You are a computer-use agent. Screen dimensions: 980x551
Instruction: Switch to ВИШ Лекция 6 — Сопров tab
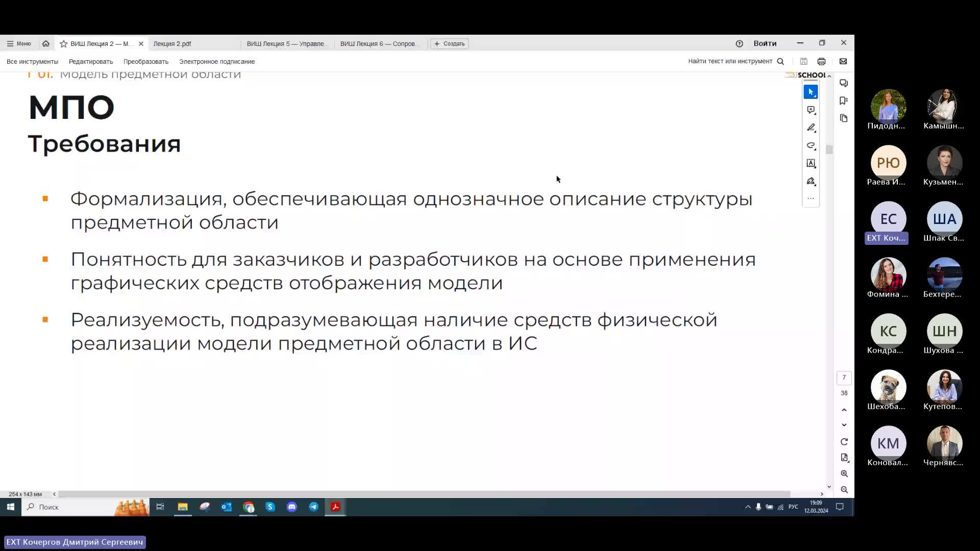(380, 44)
